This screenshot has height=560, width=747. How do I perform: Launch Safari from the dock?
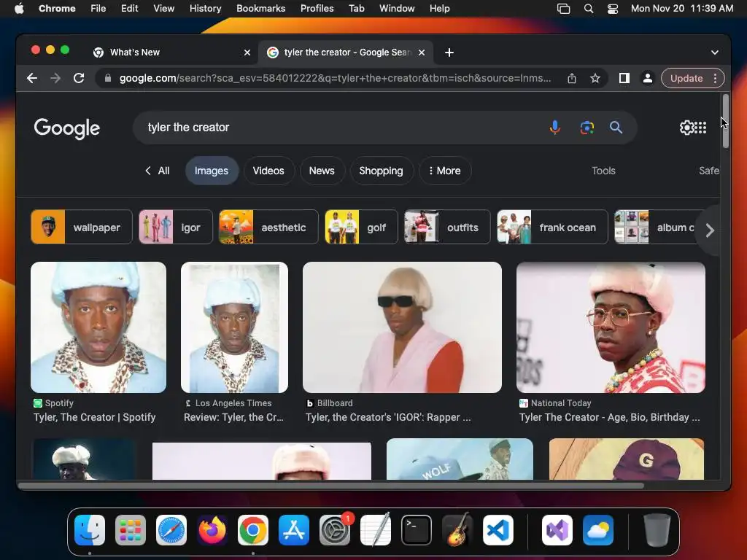point(171,530)
